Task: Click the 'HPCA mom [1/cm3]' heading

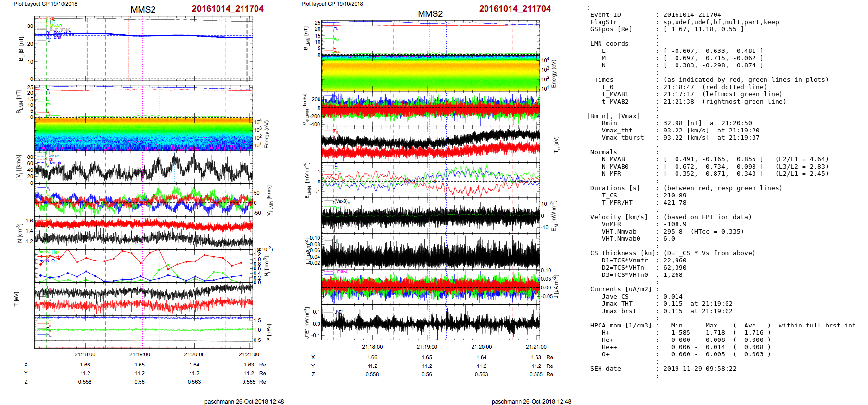Action: pyautogui.click(x=621, y=326)
